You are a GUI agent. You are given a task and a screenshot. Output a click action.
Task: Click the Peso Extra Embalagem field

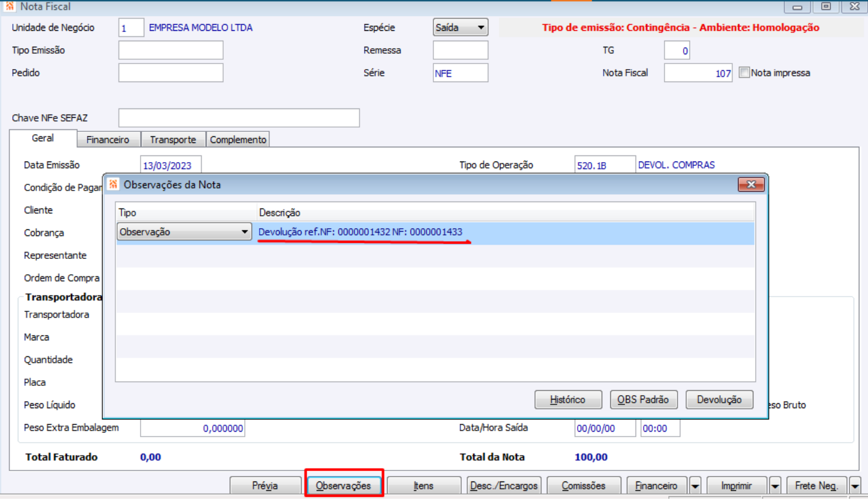coord(192,428)
